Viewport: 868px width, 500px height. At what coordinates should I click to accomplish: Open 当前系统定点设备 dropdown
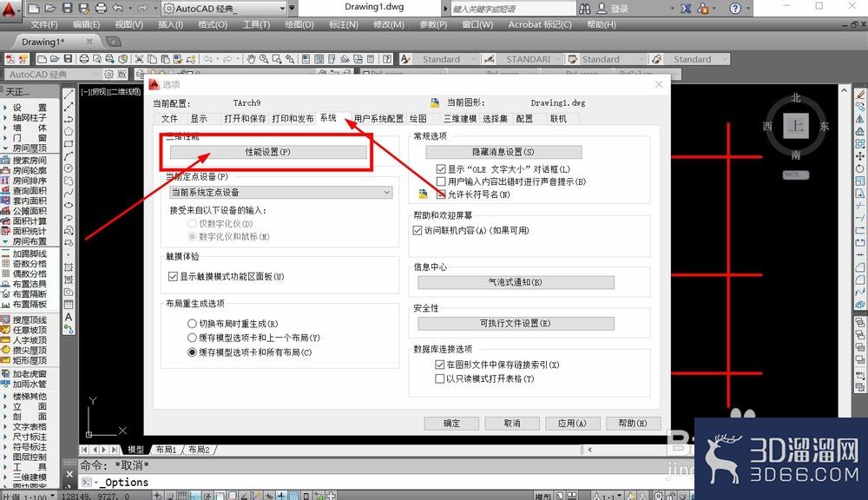[x=280, y=192]
